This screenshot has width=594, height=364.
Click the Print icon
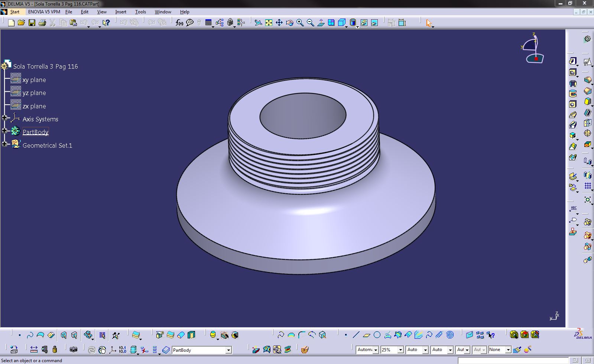pyautogui.click(x=42, y=23)
